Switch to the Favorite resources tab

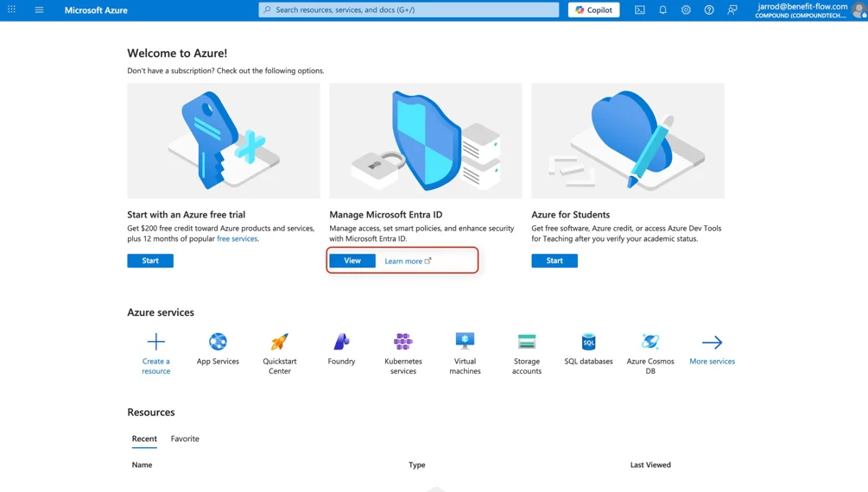pos(185,438)
